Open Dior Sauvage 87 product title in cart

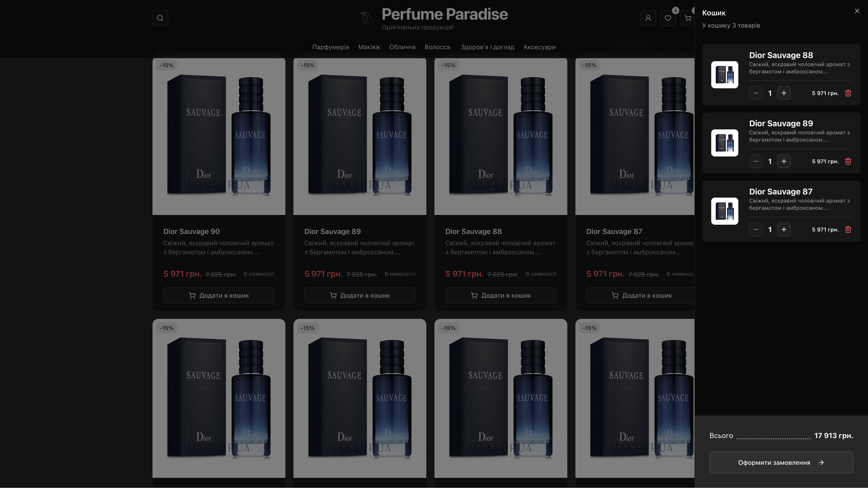(781, 191)
